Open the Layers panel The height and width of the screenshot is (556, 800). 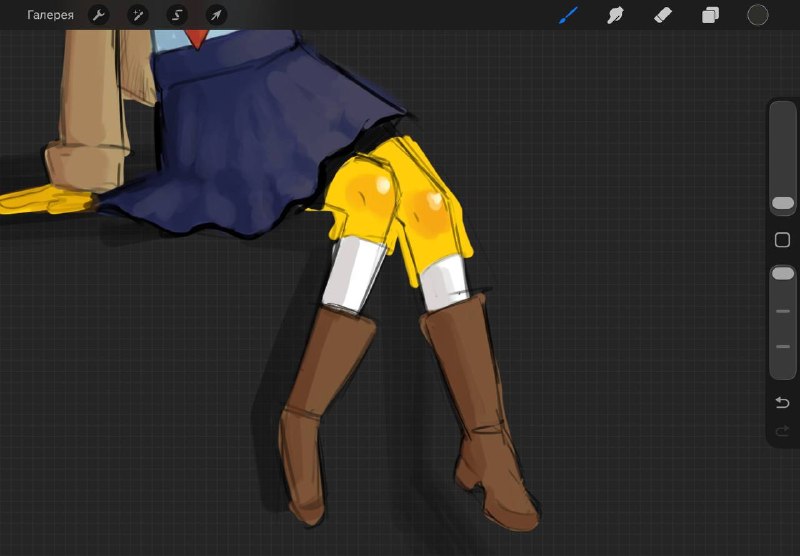710,15
